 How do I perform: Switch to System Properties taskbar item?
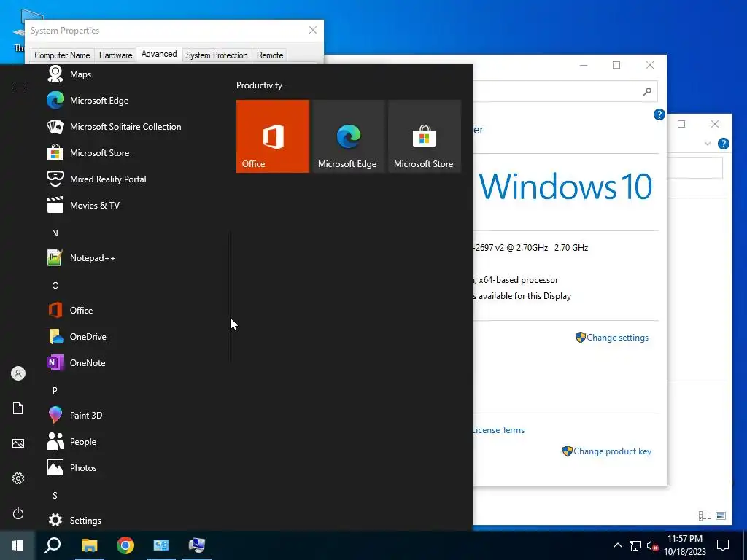[197, 545]
